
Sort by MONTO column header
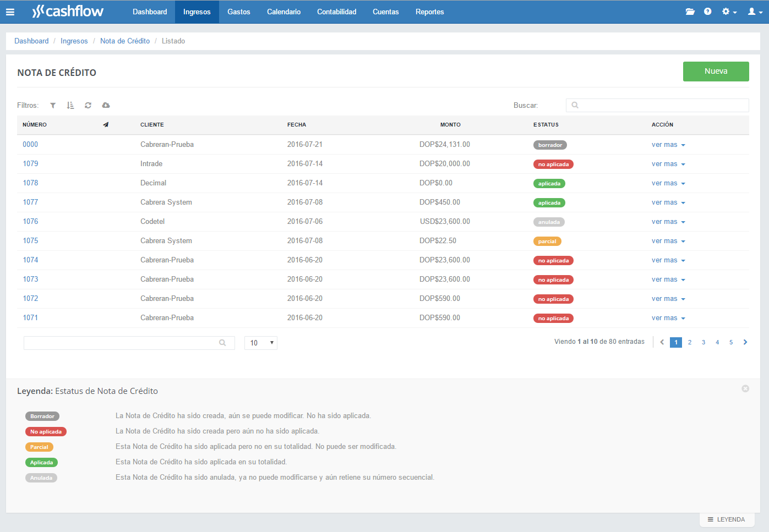(x=450, y=125)
